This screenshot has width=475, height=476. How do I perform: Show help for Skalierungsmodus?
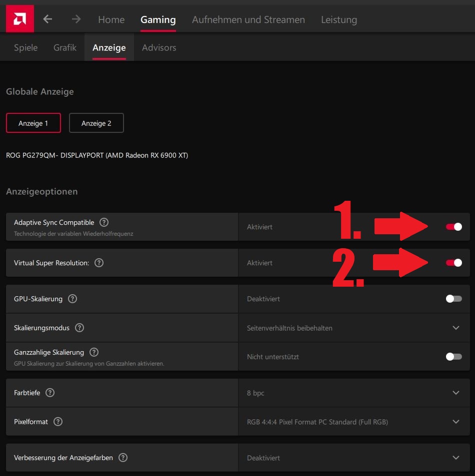tap(79, 328)
